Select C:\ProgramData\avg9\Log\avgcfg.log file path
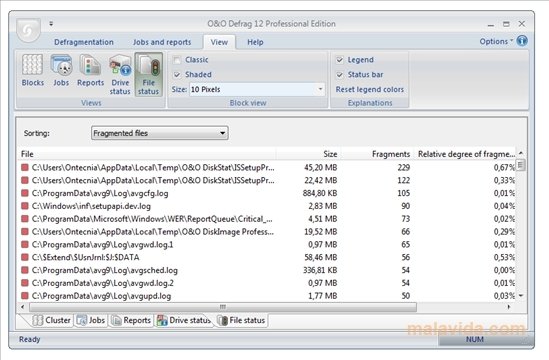Image resolution: width=549 pixels, height=360 pixels. [100, 193]
